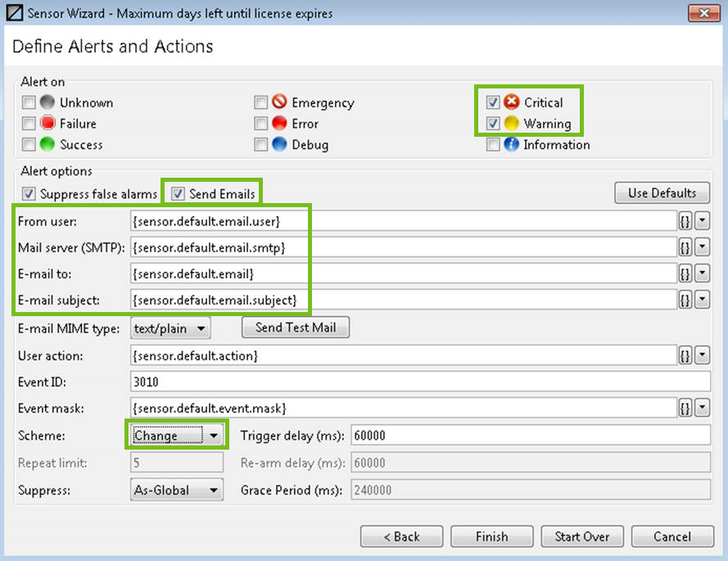The height and width of the screenshot is (561, 728).
Task: Click the braces icon beside User action field
Action: [685, 355]
